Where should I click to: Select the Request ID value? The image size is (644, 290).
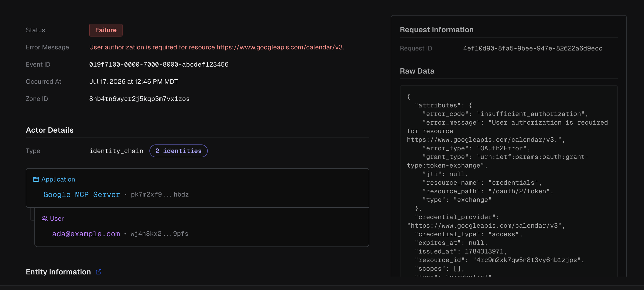click(x=533, y=48)
